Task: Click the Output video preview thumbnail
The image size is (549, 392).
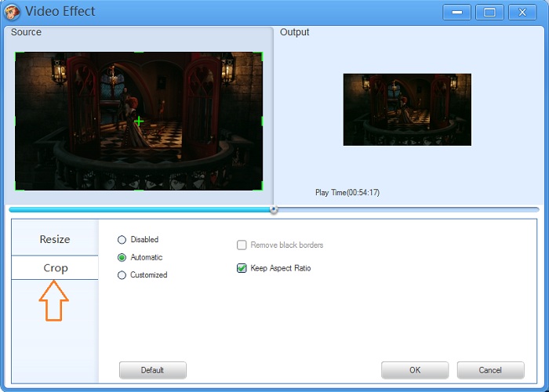Action: click(x=407, y=110)
